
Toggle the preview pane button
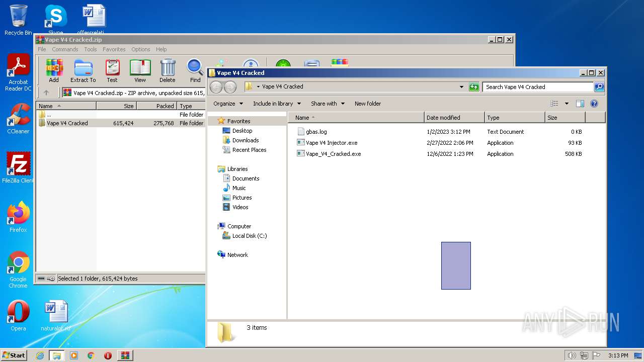pos(580,104)
